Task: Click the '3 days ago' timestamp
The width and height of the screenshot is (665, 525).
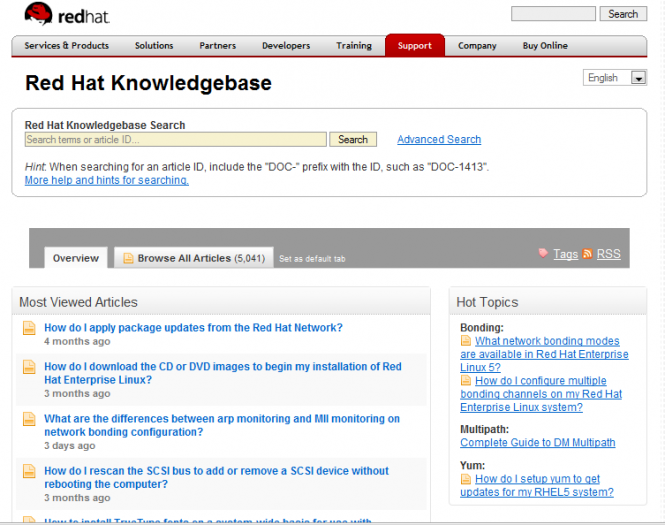Action: point(70,446)
